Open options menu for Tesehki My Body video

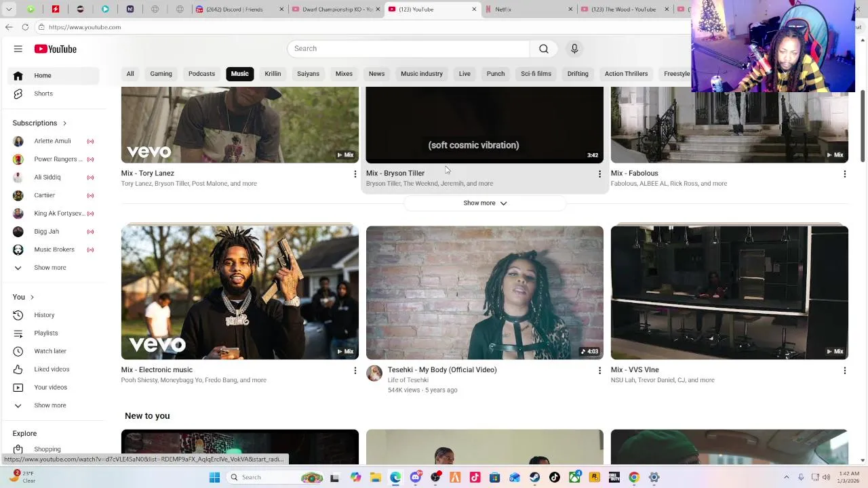pos(599,371)
